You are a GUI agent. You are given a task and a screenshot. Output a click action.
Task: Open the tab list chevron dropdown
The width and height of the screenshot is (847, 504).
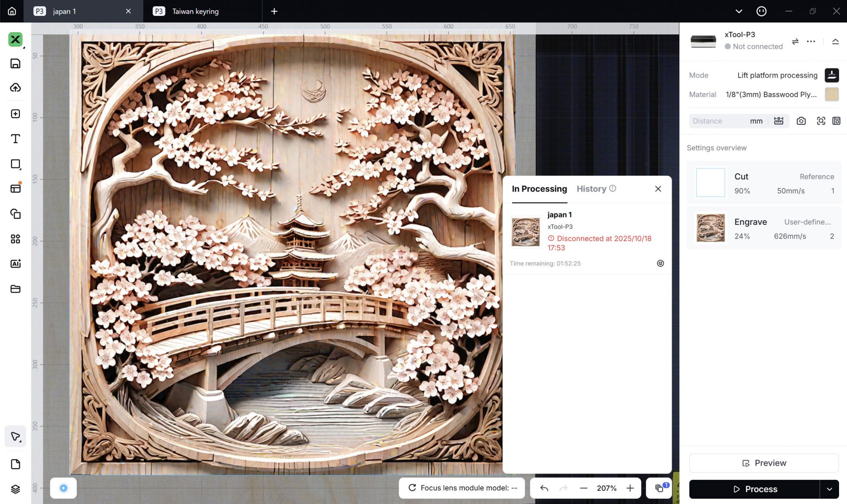point(739,11)
